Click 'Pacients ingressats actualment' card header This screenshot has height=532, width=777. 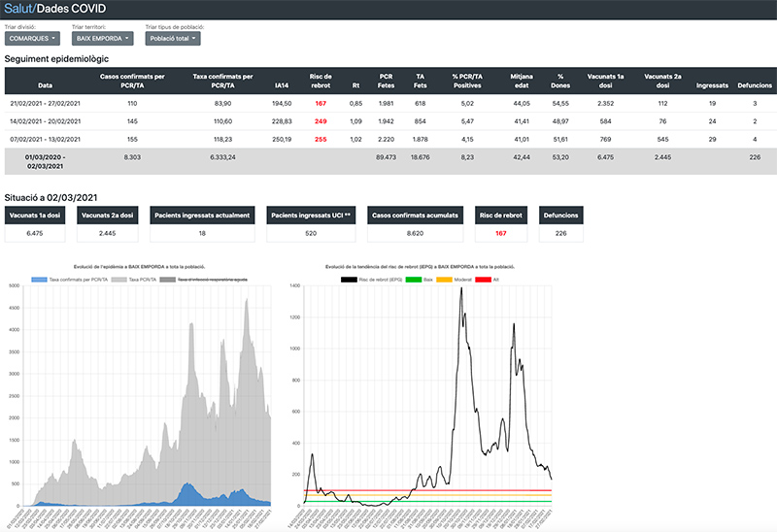[x=202, y=215]
